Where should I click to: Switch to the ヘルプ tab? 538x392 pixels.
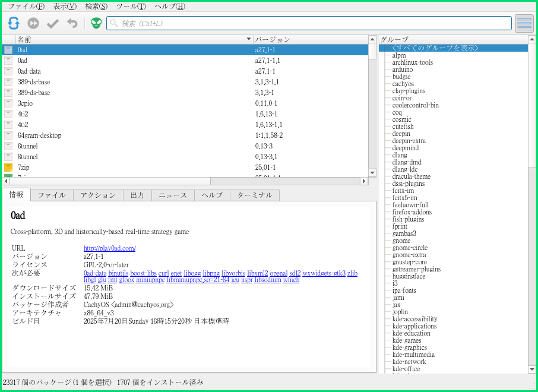tap(212, 195)
